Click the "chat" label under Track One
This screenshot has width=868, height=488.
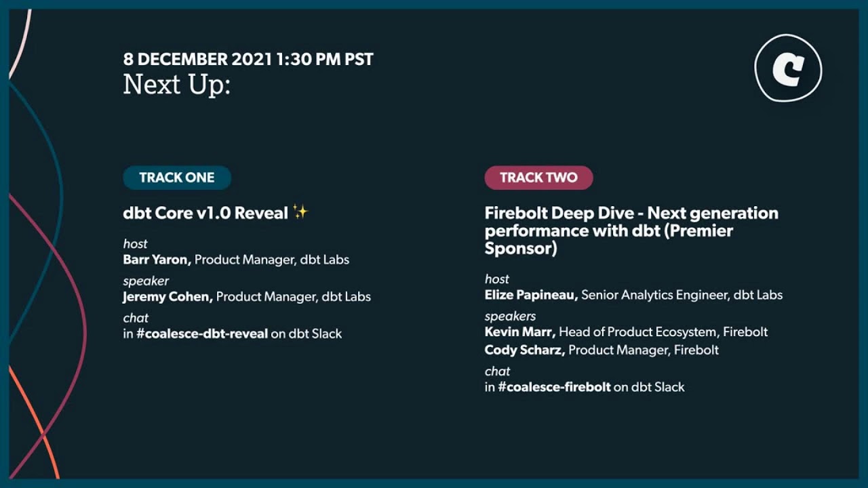tap(136, 318)
